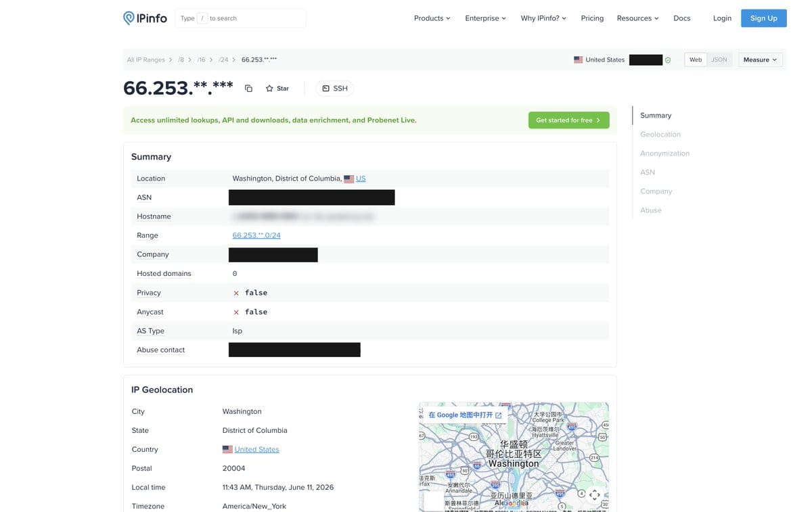The image size is (812, 512).
Task: Go to All IP Ranges breadcrumb
Action: pos(145,60)
